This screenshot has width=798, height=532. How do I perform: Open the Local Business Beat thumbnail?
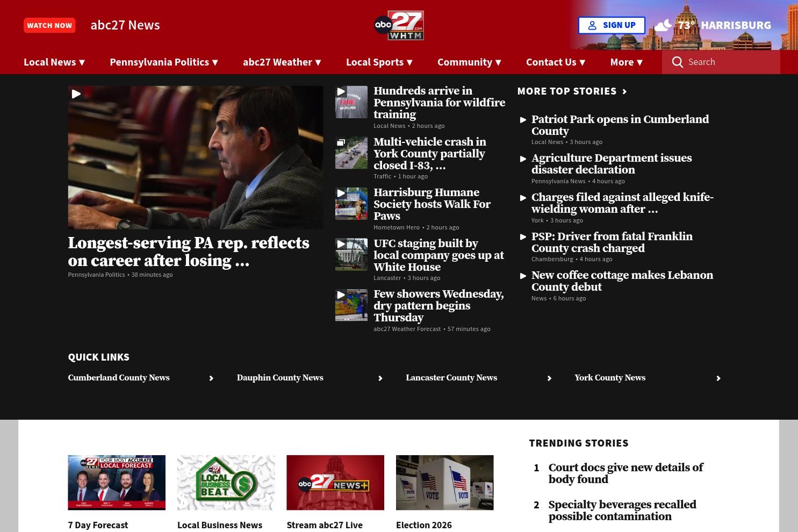(226, 483)
